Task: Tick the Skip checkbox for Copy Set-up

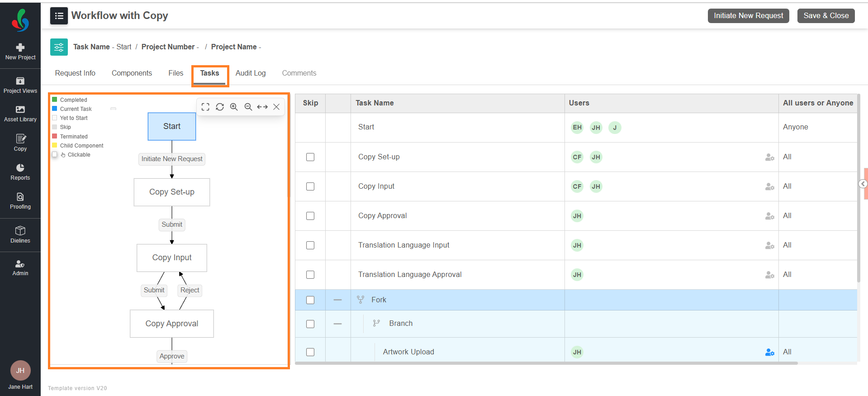Action: click(x=310, y=157)
